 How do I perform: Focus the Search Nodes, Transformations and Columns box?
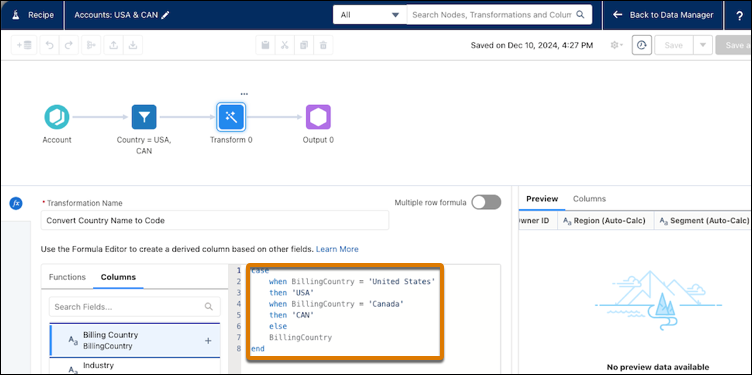[x=499, y=15]
